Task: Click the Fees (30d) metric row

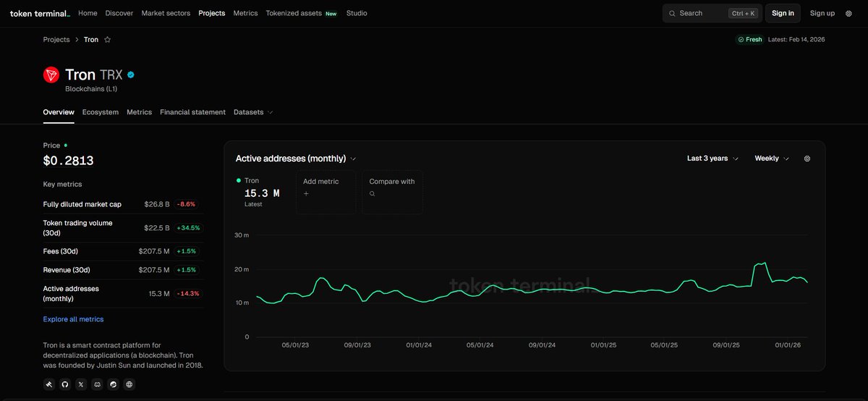Action: pyautogui.click(x=123, y=251)
